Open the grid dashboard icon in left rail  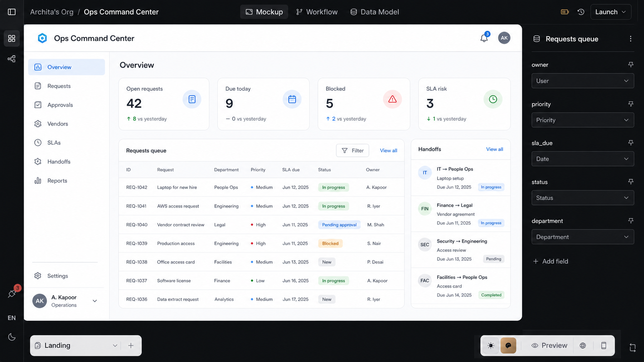[12, 38]
